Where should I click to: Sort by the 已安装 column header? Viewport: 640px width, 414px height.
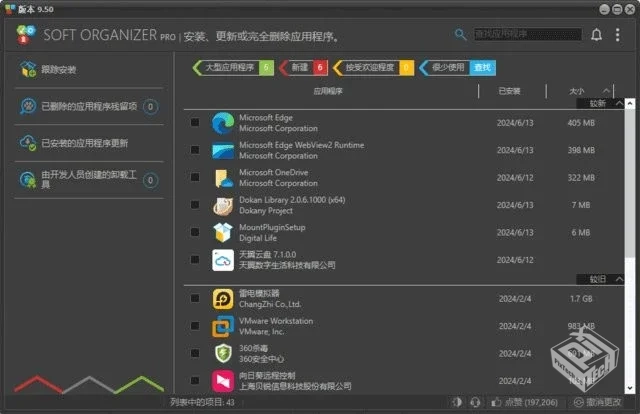pyautogui.click(x=509, y=91)
